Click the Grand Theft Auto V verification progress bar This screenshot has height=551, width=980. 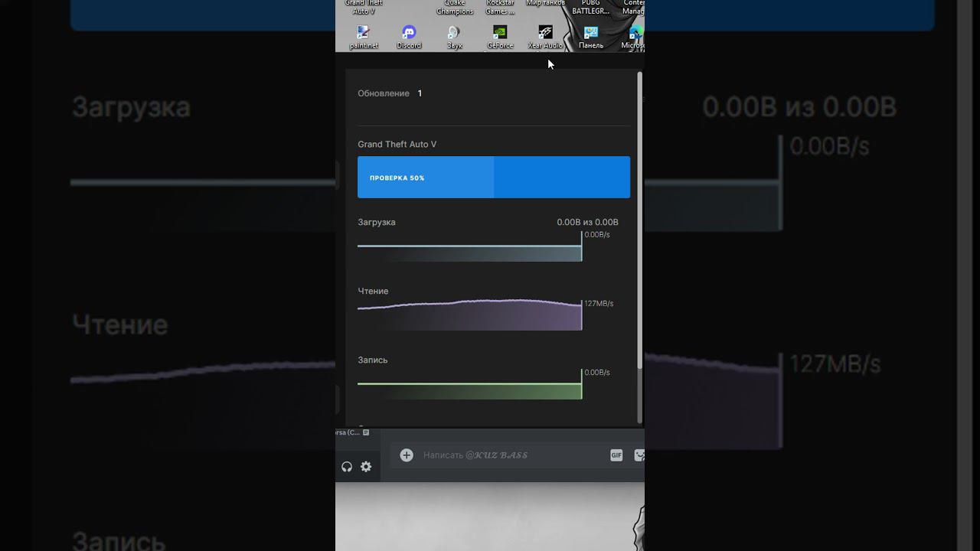pyautogui.click(x=494, y=178)
